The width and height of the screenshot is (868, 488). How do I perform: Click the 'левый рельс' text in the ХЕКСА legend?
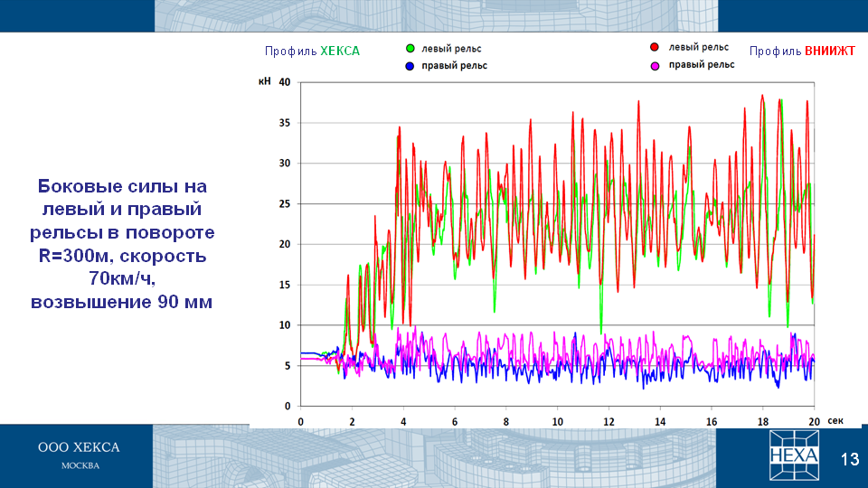452,49
